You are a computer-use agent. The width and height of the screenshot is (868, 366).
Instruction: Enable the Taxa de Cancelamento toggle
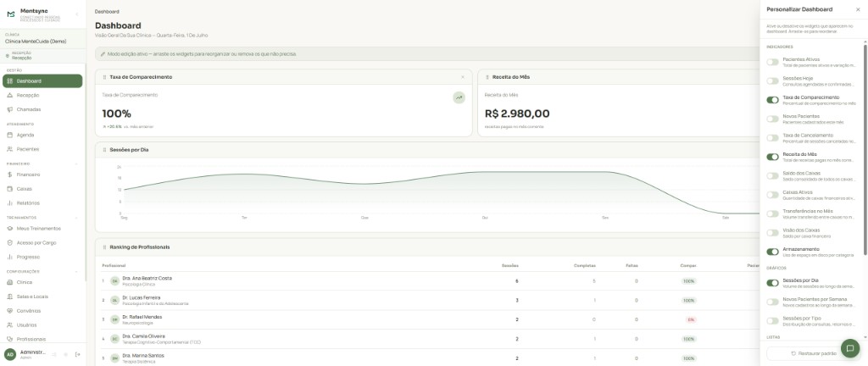tap(772, 137)
